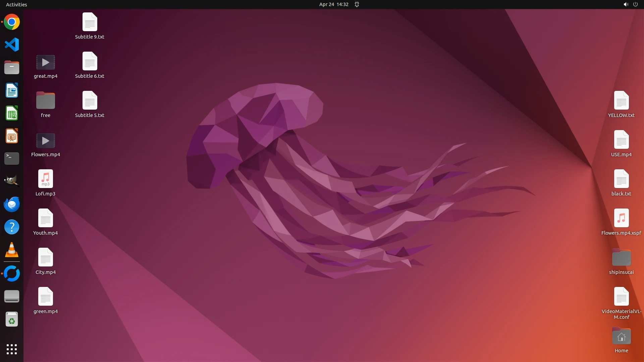Screen dimensions: 644x362
Task: Open system menu via volume icon
Action: (626, 4)
